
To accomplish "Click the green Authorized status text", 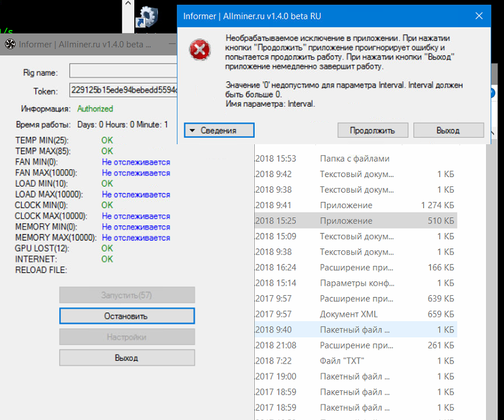I will point(95,109).
